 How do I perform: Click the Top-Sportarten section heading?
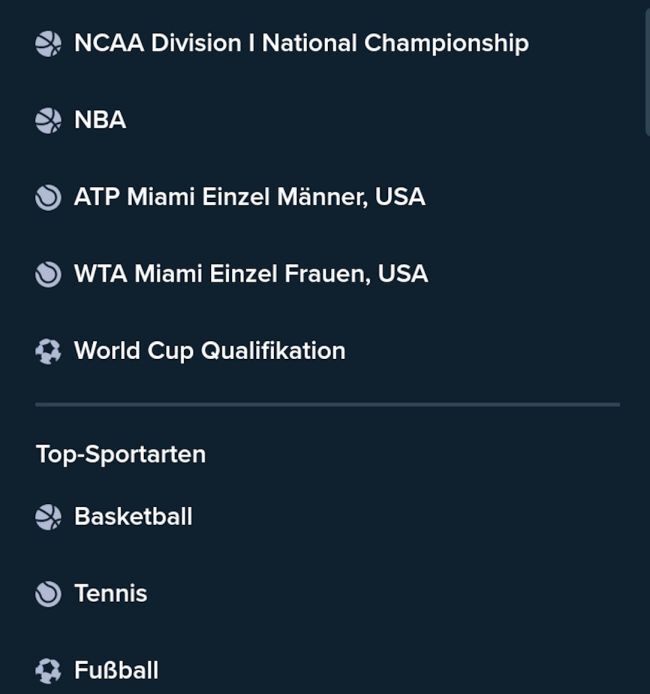pos(120,454)
